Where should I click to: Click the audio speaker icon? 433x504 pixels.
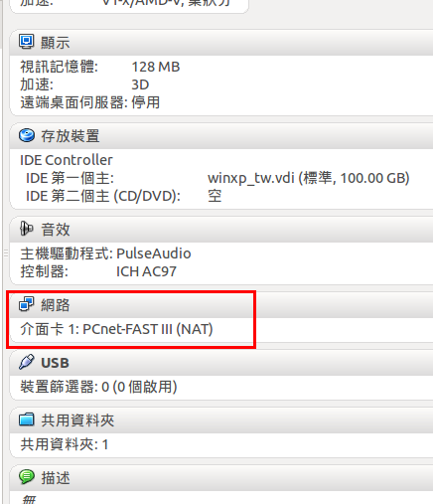26,229
